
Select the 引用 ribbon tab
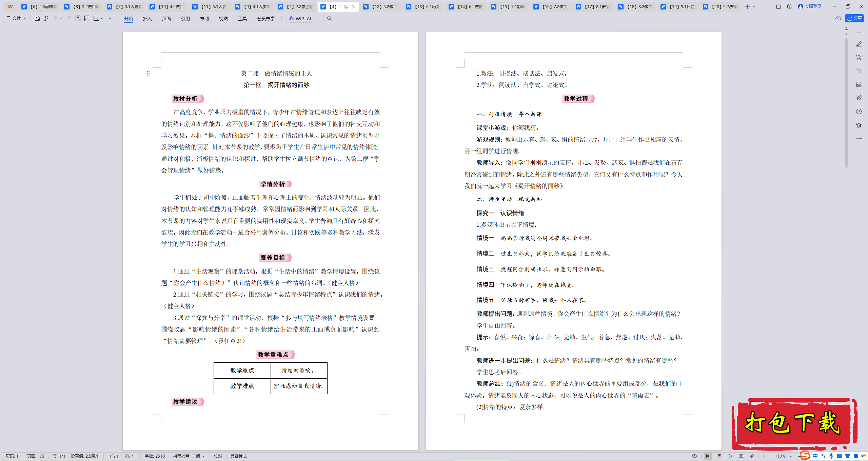pyautogui.click(x=185, y=19)
